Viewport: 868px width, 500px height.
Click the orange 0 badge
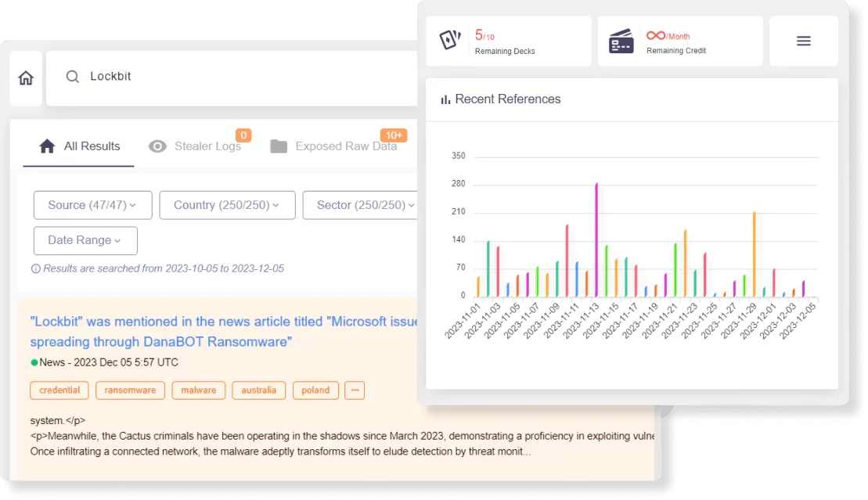pos(243,135)
